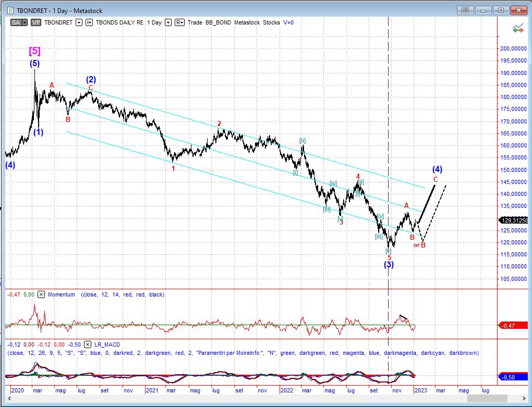Viewport: 532px width, 407px height.
Task: Click the red wave 4 label
Action: (x=358, y=176)
